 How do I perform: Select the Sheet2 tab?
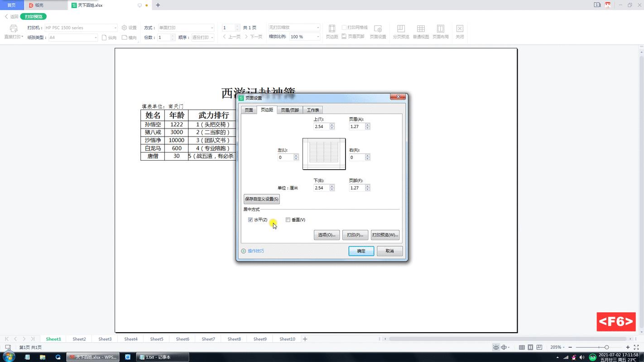(x=79, y=339)
